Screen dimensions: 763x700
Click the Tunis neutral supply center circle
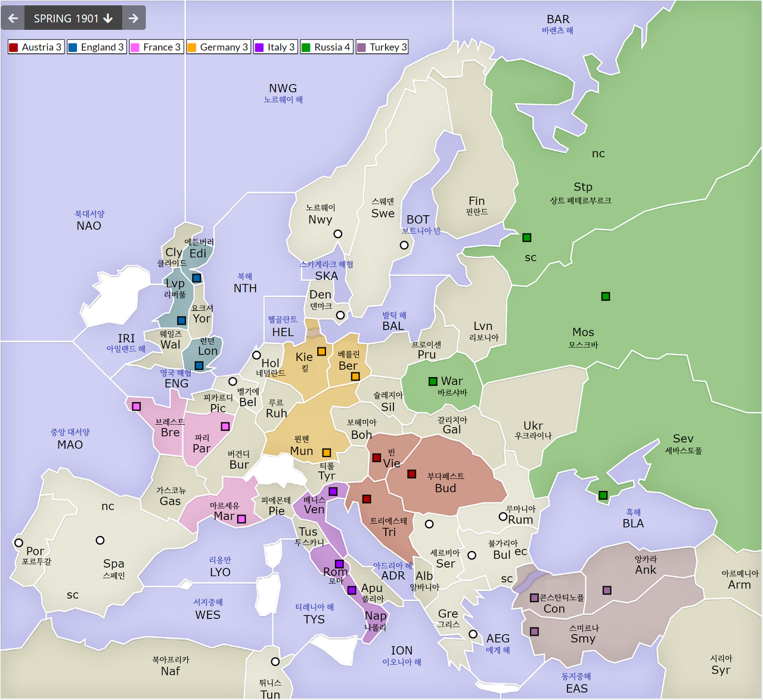point(275,661)
